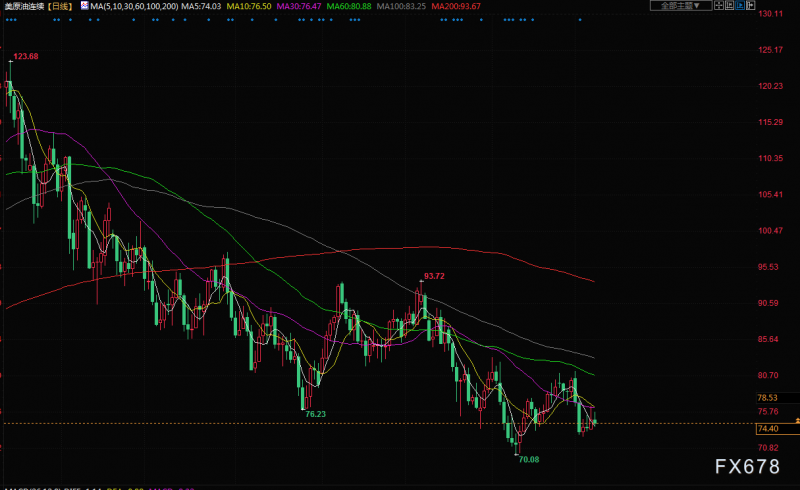Select the blue highlighted play-style chart icon

point(740,6)
